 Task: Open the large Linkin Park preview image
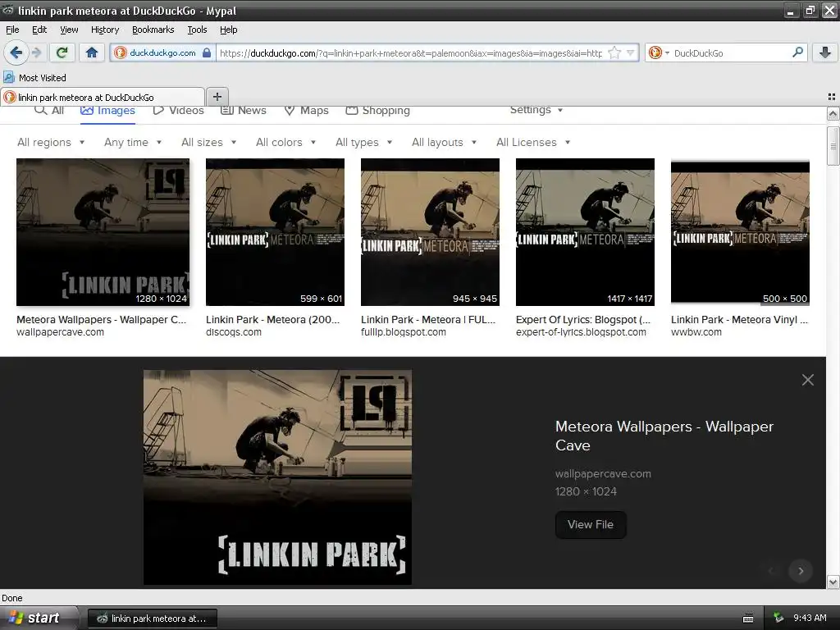tap(277, 477)
